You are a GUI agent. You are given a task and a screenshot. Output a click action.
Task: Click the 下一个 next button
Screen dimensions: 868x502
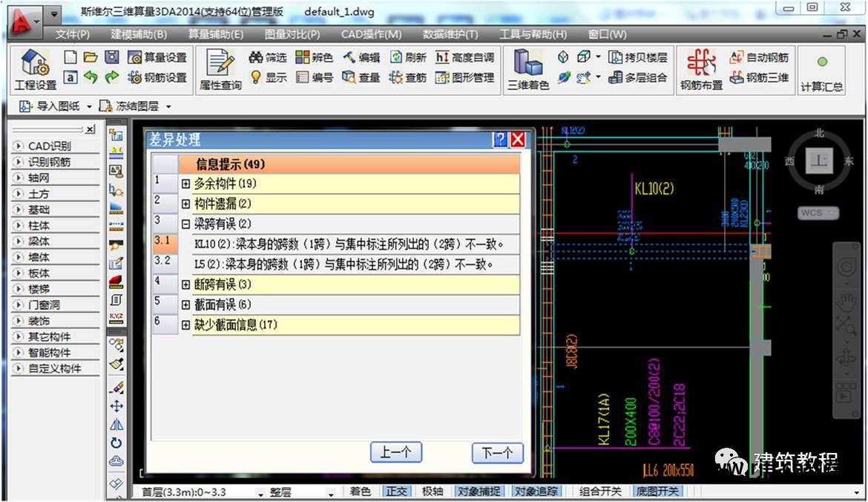[x=497, y=453]
